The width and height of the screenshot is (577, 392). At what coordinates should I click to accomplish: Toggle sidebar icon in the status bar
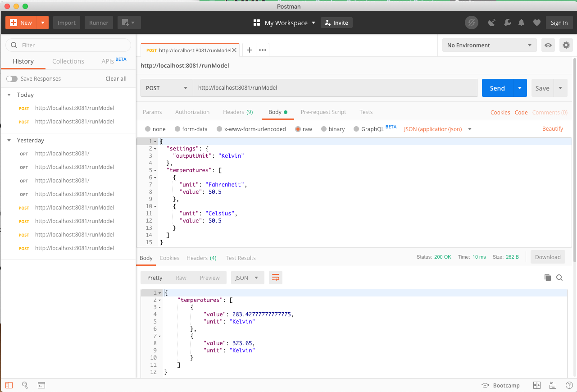(9, 385)
